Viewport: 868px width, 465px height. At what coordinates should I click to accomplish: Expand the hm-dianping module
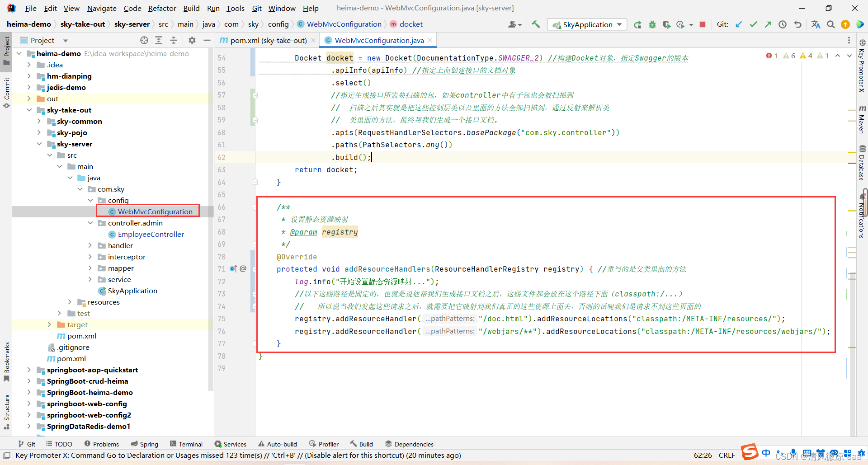point(29,76)
